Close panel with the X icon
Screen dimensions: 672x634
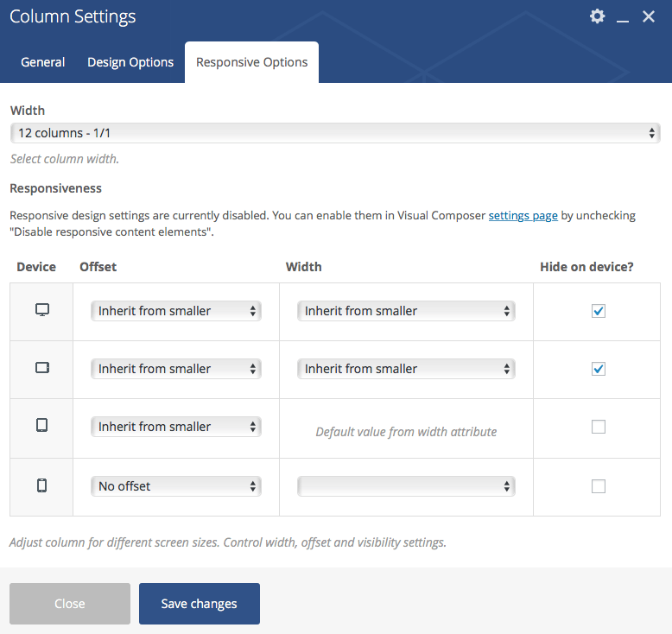coord(649,16)
